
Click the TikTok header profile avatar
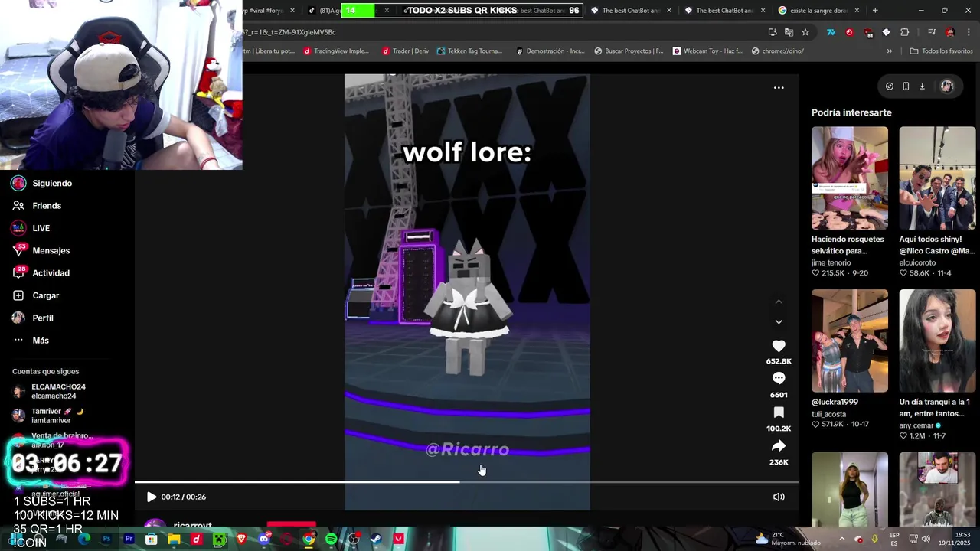[947, 86]
